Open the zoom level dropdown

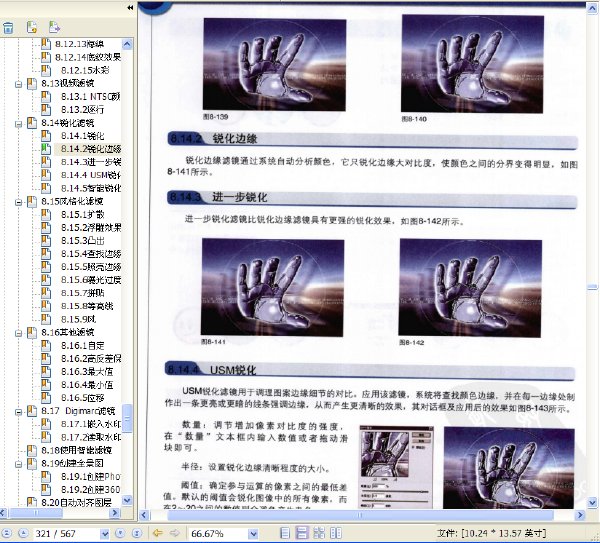[x=253, y=533]
